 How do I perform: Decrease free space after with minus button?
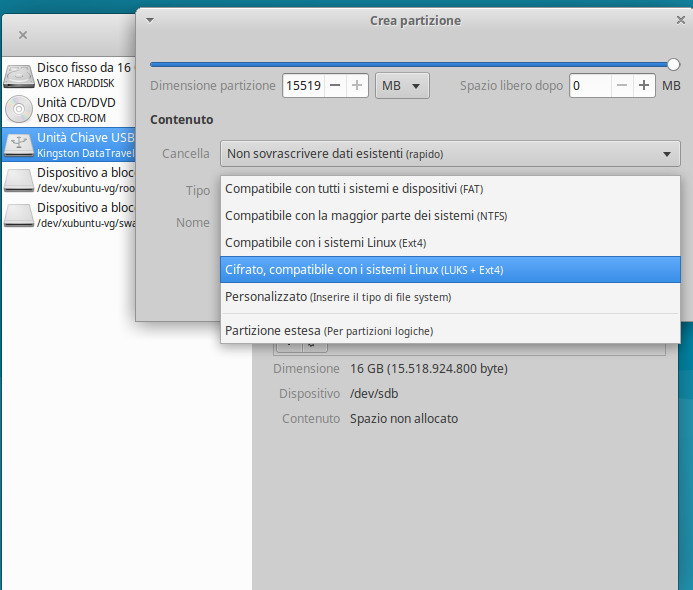[x=622, y=85]
